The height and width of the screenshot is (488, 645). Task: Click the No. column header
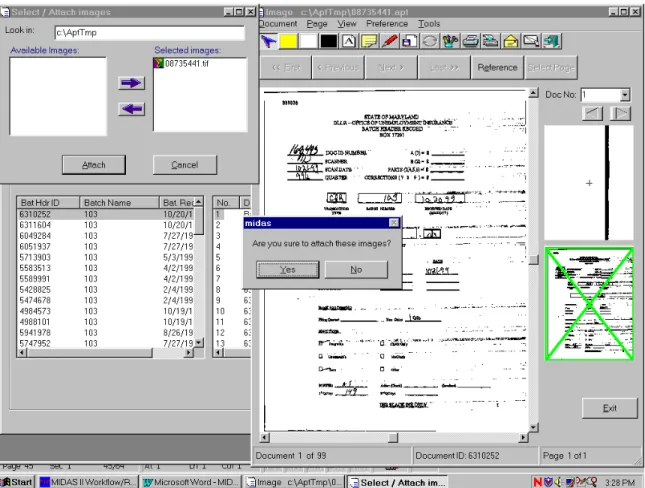pyautogui.click(x=226, y=202)
